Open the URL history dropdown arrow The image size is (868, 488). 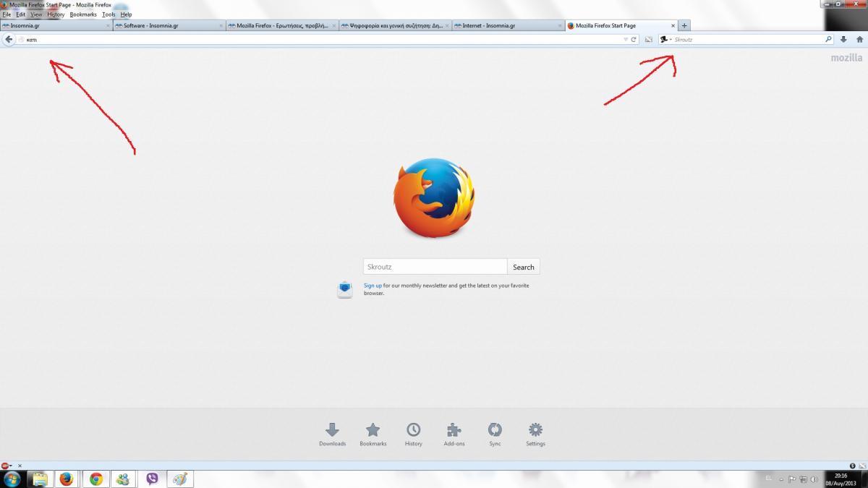[x=626, y=40]
